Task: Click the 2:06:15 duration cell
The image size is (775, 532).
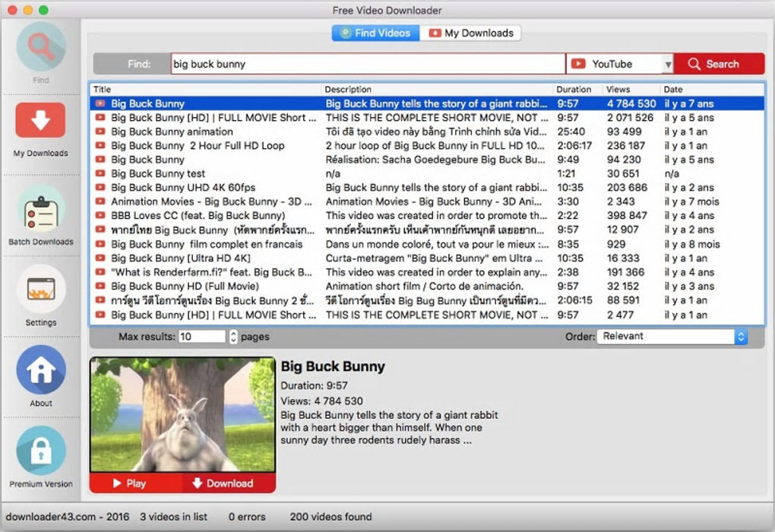Action: coord(574,301)
